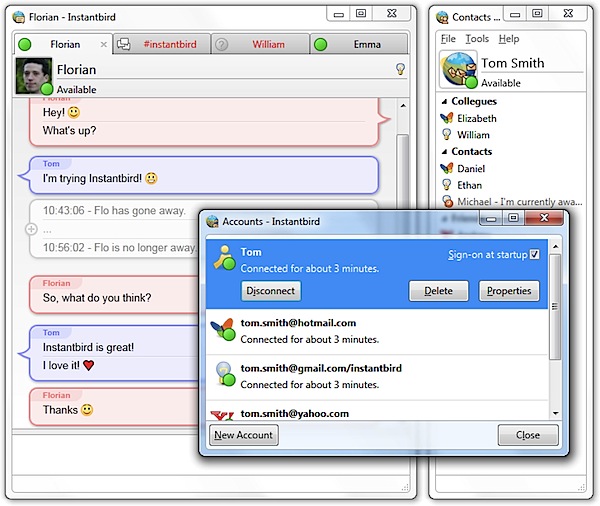
Task: Click Tom Smith's globe avatar icon
Action: point(458,69)
